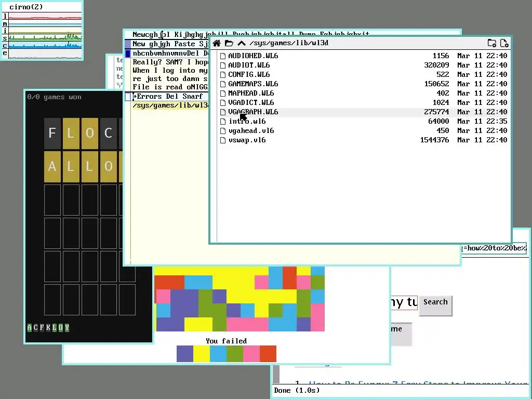Go to home directory in file browser
532x399 pixels.
point(217,43)
